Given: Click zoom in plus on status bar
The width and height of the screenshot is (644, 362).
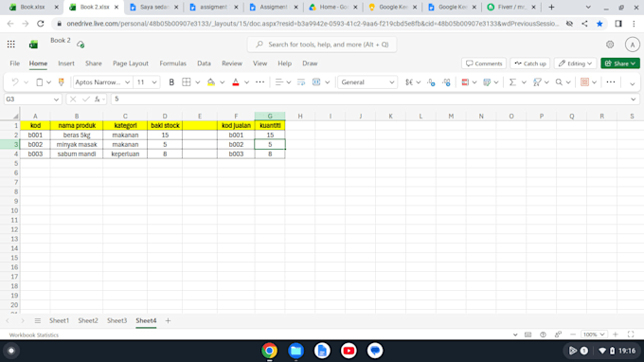Looking at the screenshot, I should tap(616, 335).
